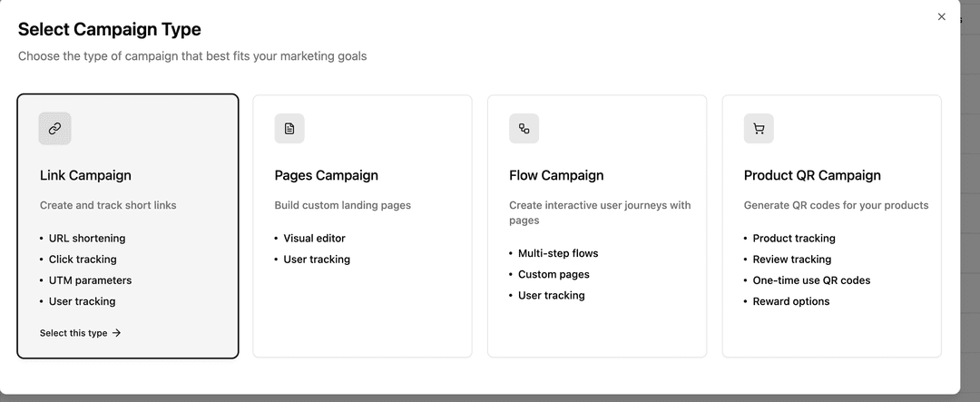The height and width of the screenshot is (402, 980).
Task: Close the campaign type dialog
Action: [x=941, y=16]
